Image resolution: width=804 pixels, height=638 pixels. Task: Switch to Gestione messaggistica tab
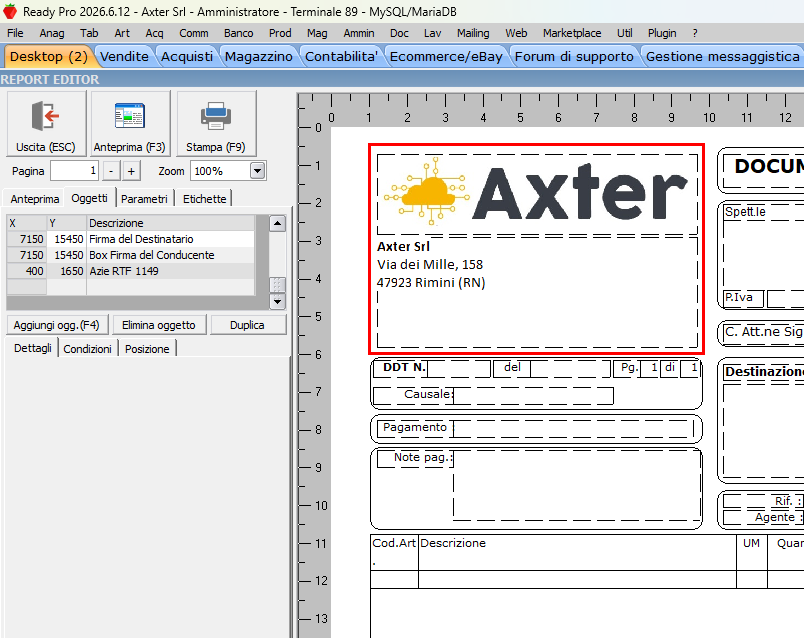click(722, 56)
